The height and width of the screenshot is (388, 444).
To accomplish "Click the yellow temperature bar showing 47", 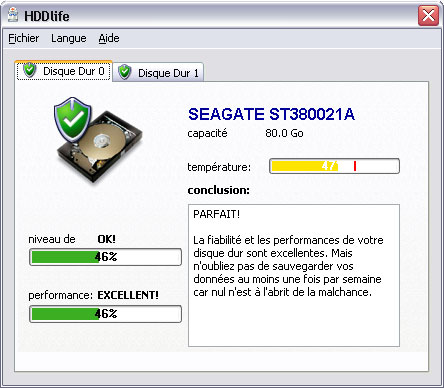I will click(334, 166).
